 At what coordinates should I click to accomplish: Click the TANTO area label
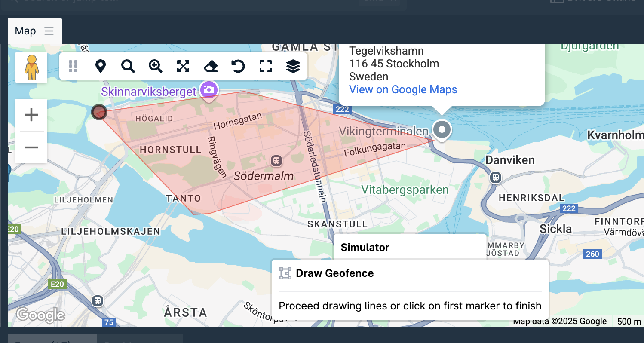coord(184,198)
